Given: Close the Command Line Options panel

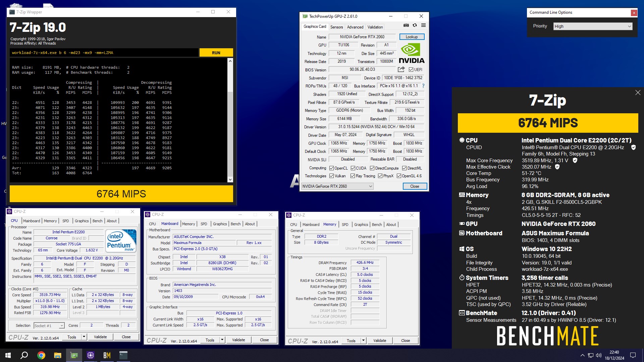Looking at the screenshot, I should 634,13.
